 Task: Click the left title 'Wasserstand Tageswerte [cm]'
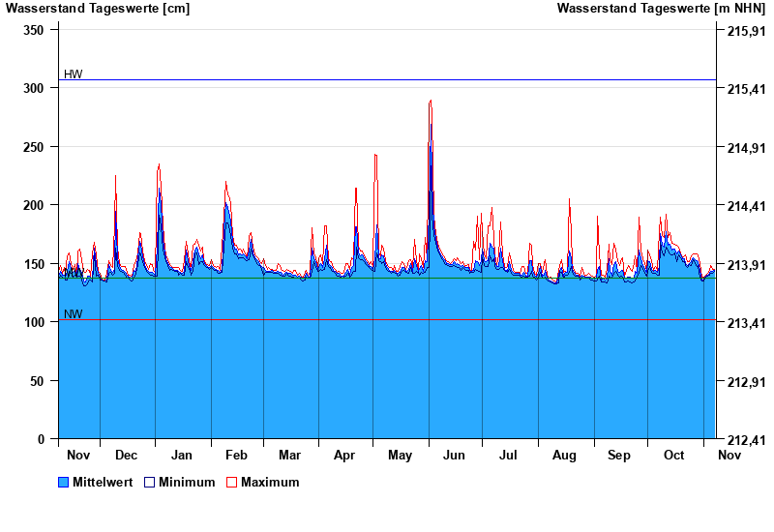click(97, 9)
